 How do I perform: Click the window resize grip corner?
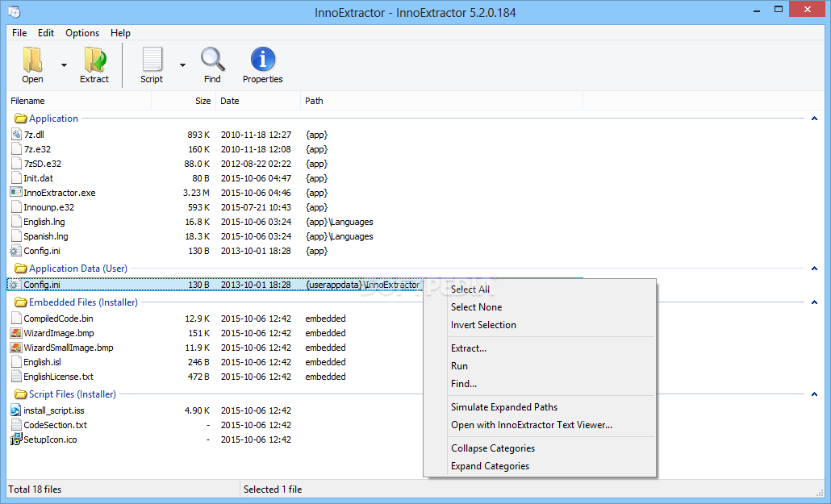pos(820,493)
